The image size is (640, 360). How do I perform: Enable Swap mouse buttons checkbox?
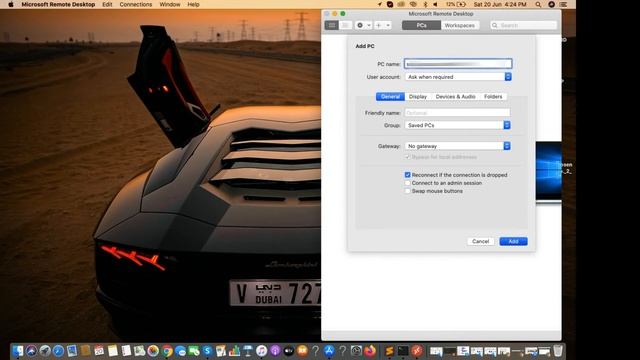(407, 191)
